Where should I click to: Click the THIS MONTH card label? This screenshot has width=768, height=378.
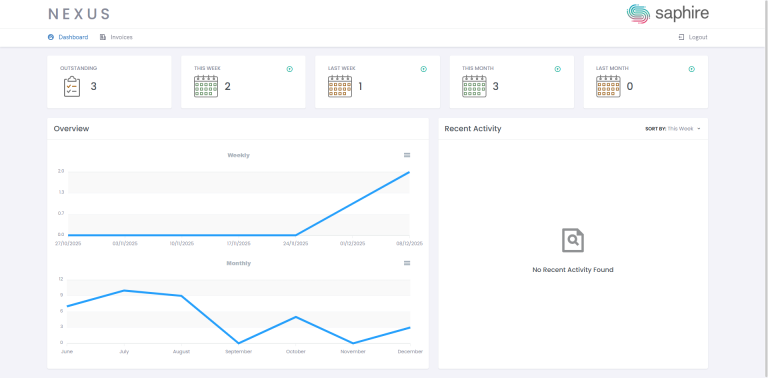coord(478,69)
